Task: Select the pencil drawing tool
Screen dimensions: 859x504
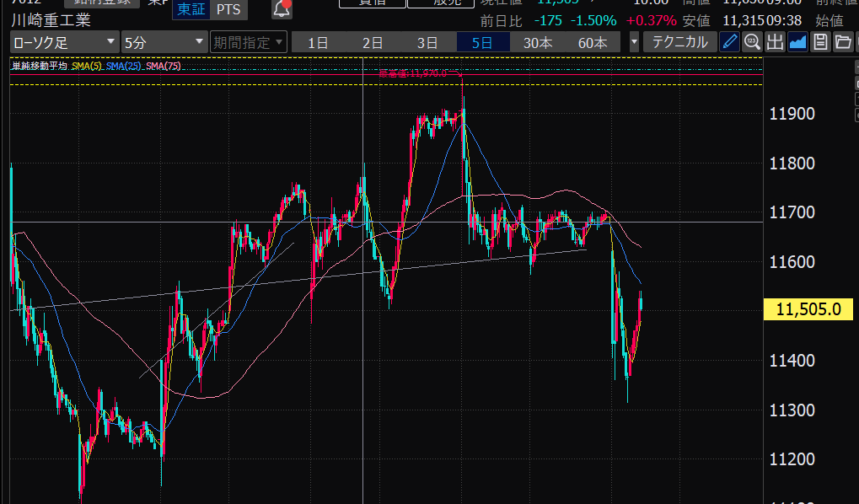Action: click(730, 42)
